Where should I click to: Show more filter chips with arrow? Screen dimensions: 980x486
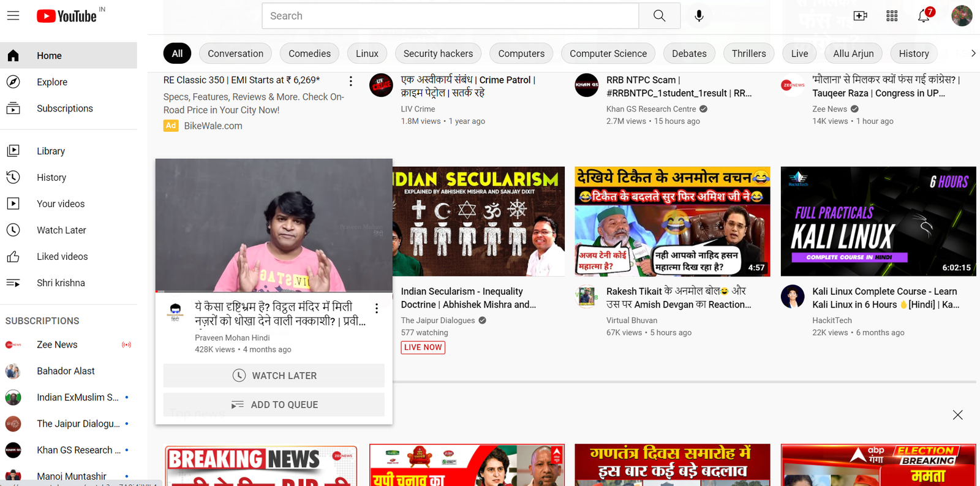(x=973, y=53)
